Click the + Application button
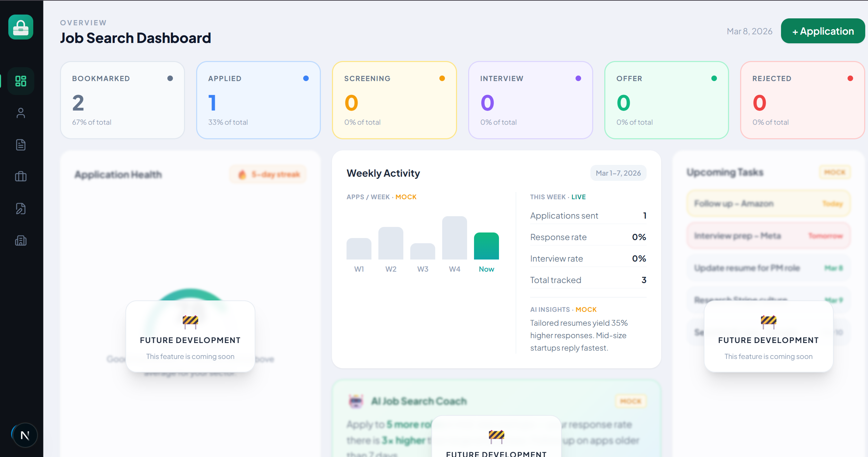Viewport: 868px width, 457px height. (x=823, y=31)
